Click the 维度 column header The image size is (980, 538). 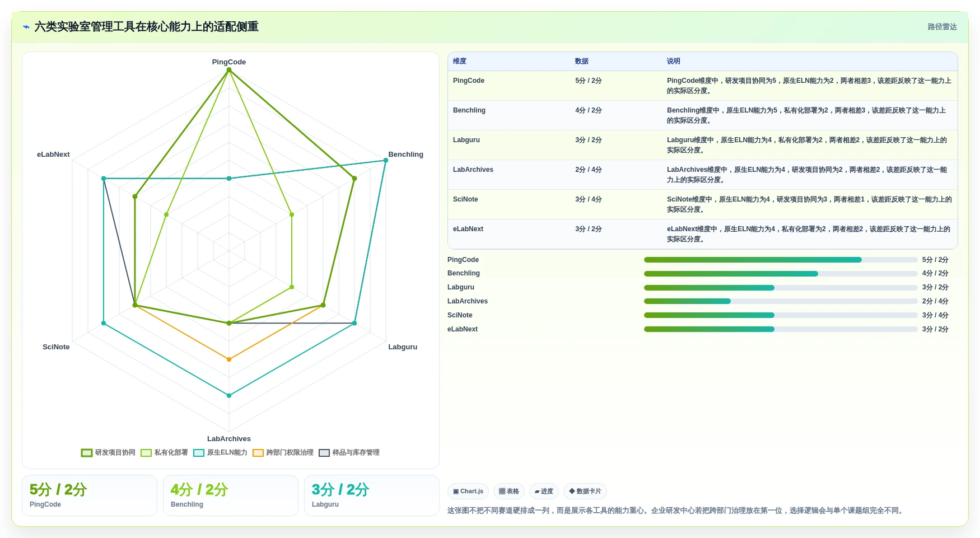pos(460,61)
